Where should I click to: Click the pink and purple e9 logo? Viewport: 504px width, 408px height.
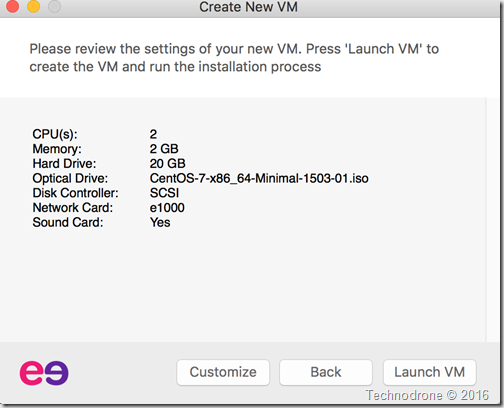click(x=44, y=373)
